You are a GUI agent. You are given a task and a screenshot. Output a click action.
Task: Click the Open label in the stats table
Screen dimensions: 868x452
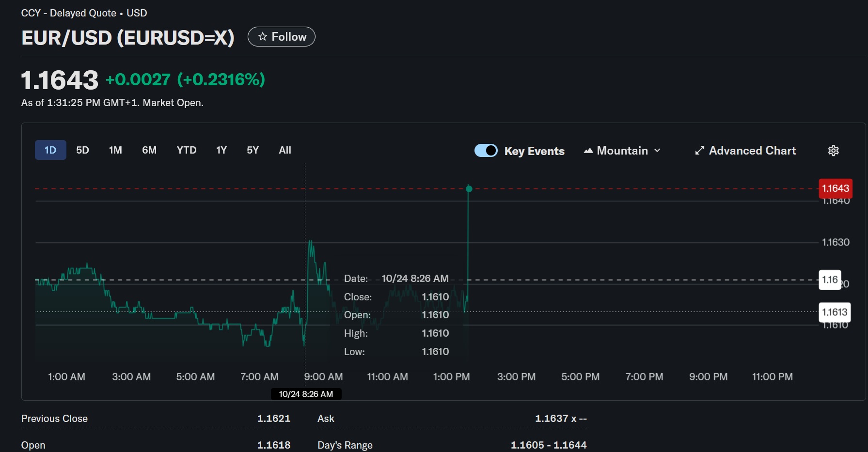click(x=33, y=445)
